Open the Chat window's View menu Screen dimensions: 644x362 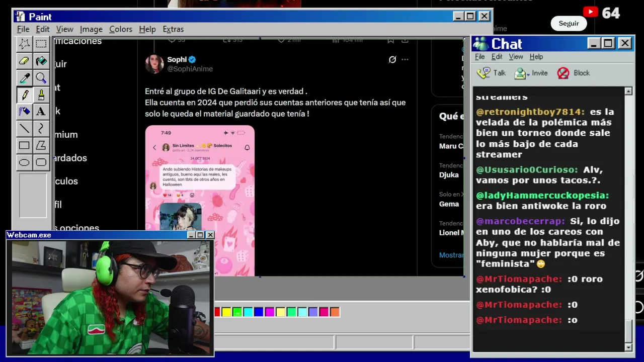pyautogui.click(x=516, y=57)
